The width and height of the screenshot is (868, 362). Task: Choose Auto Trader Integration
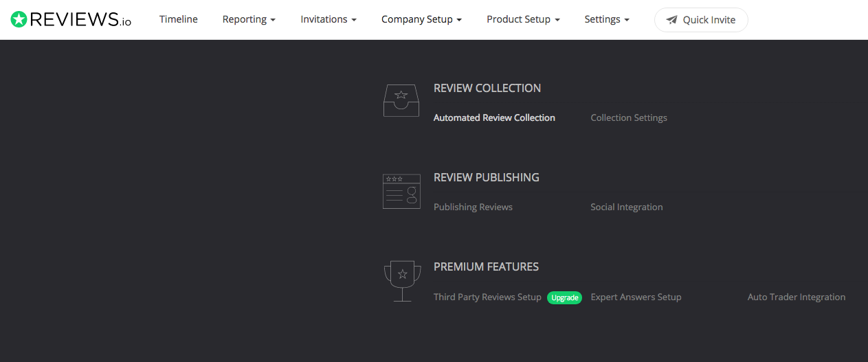[797, 297]
